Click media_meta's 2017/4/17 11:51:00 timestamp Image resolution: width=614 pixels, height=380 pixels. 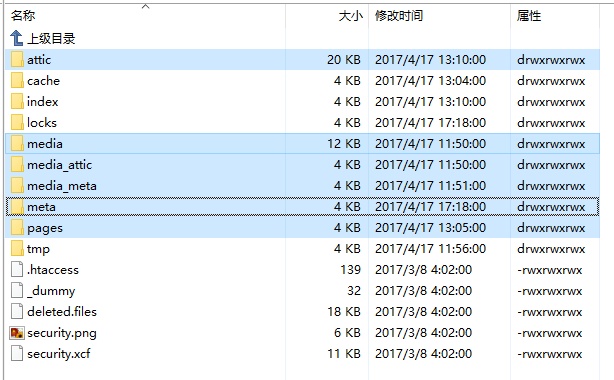click(x=430, y=186)
